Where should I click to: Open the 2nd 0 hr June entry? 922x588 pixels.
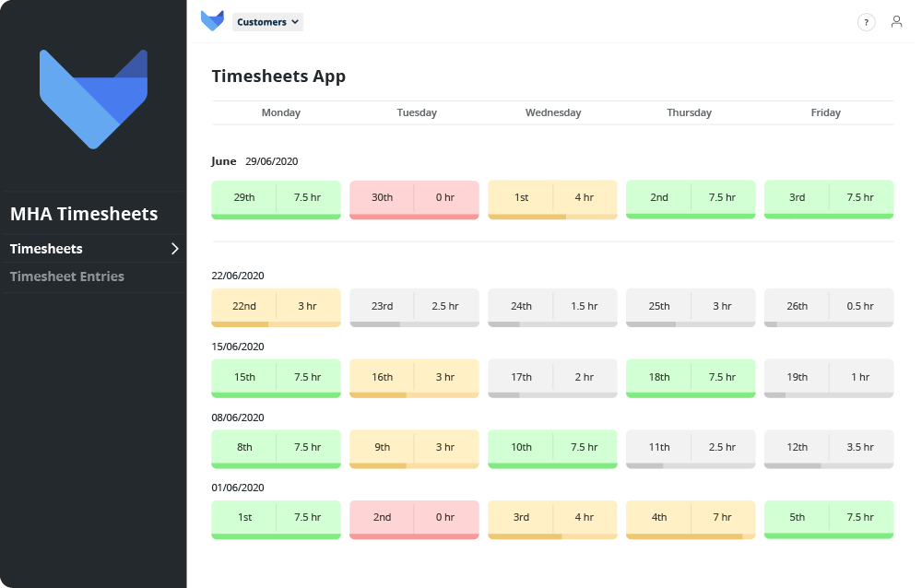point(414,517)
